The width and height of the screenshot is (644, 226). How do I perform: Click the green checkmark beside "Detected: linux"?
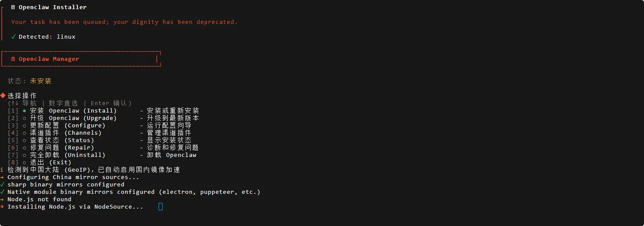(x=13, y=37)
